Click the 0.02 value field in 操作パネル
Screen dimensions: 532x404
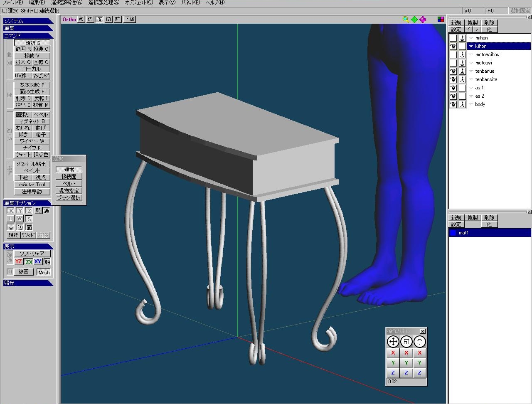[406, 382]
